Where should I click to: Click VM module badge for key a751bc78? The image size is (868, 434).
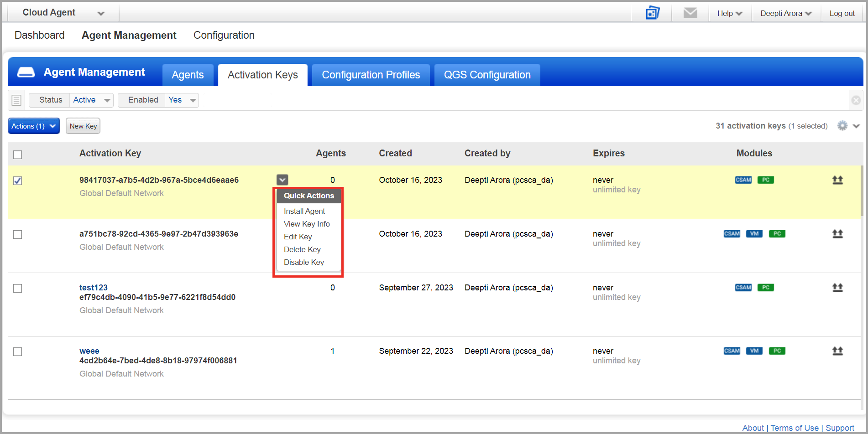(x=754, y=233)
